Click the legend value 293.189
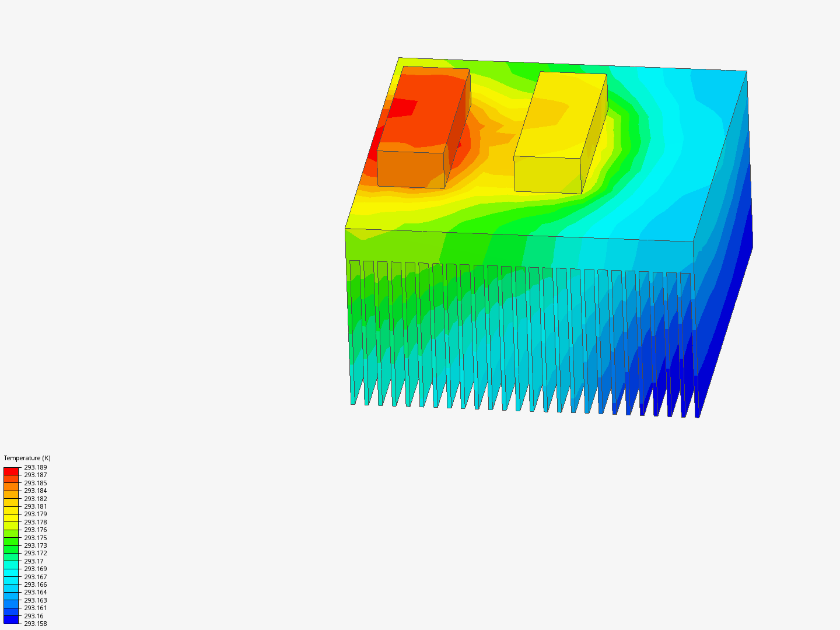840x630 pixels. click(36, 467)
